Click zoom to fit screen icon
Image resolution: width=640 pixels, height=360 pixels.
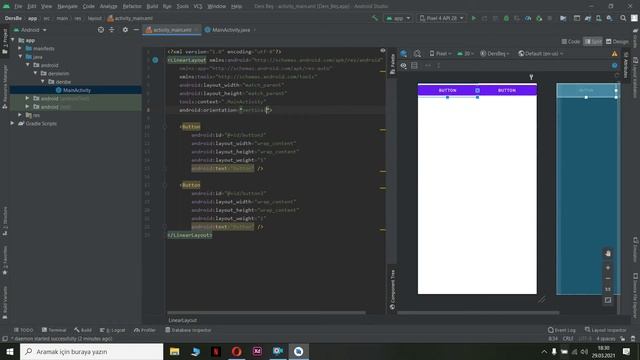click(608, 300)
